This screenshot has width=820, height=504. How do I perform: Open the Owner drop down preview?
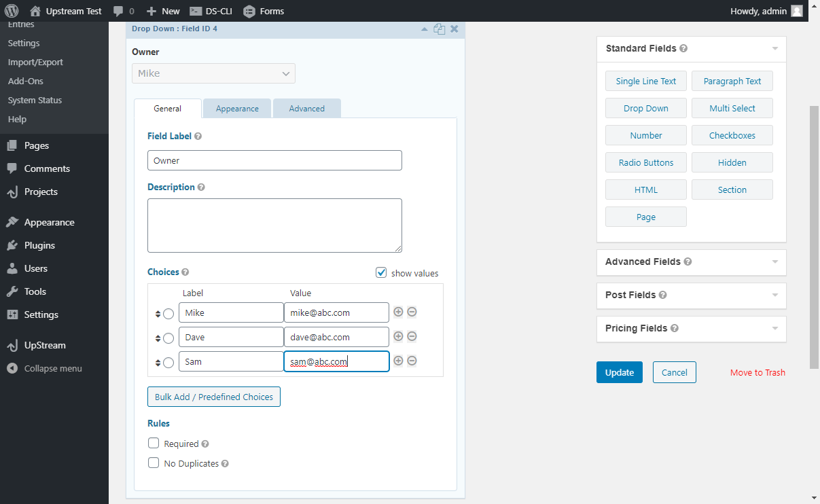(x=213, y=73)
